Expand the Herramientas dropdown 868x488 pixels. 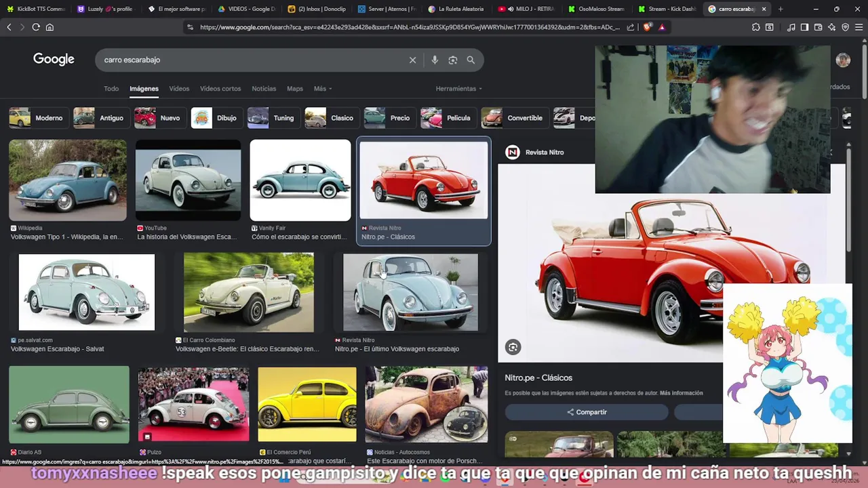(459, 89)
